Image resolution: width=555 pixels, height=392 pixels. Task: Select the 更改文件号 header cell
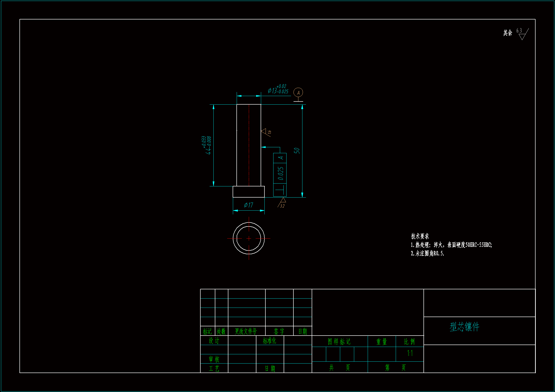click(x=246, y=331)
